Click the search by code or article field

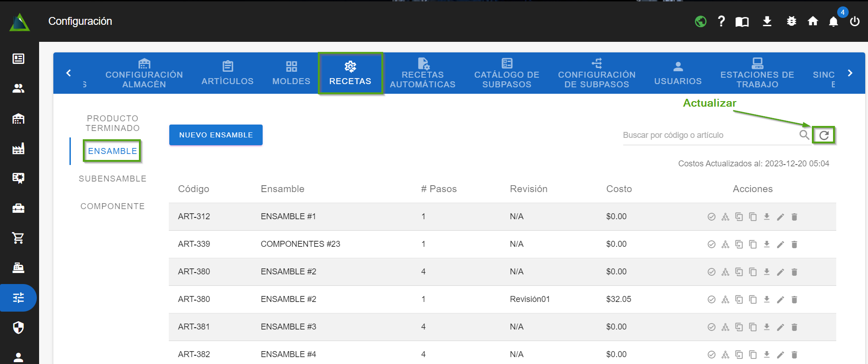708,135
